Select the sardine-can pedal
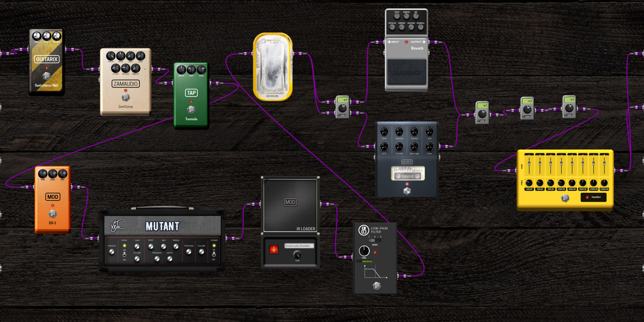This screenshot has height=322, width=644. [273, 67]
